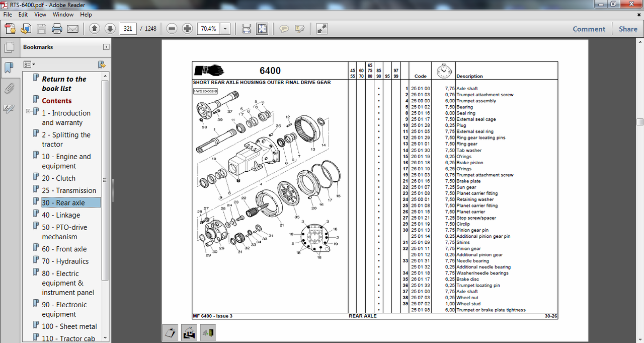The height and width of the screenshot is (343, 644).
Task: Open the Contents bookmark
Action: 57,101
